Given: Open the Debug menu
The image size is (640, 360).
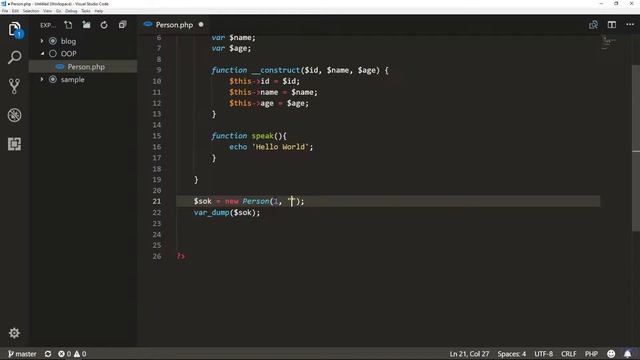Looking at the screenshot, I should pos(71,11).
